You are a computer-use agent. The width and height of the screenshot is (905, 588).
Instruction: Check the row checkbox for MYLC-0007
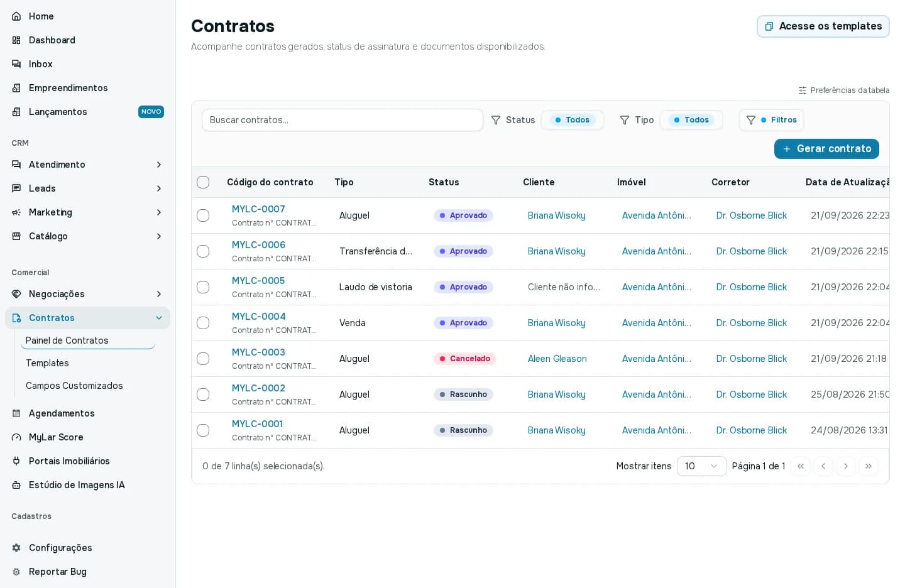tap(203, 215)
